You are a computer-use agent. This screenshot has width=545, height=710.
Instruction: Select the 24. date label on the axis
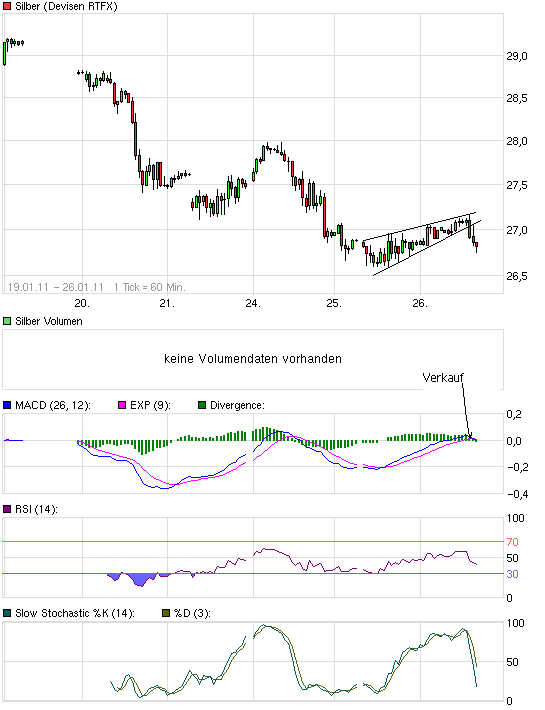pyautogui.click(x=253, y=303)
